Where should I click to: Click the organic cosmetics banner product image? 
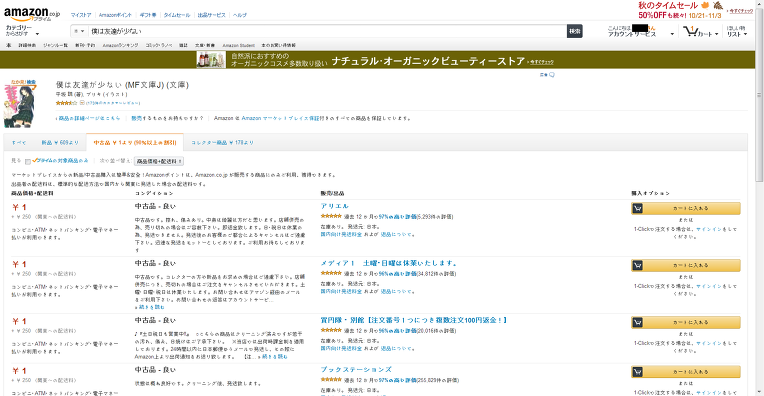[211, 59]
